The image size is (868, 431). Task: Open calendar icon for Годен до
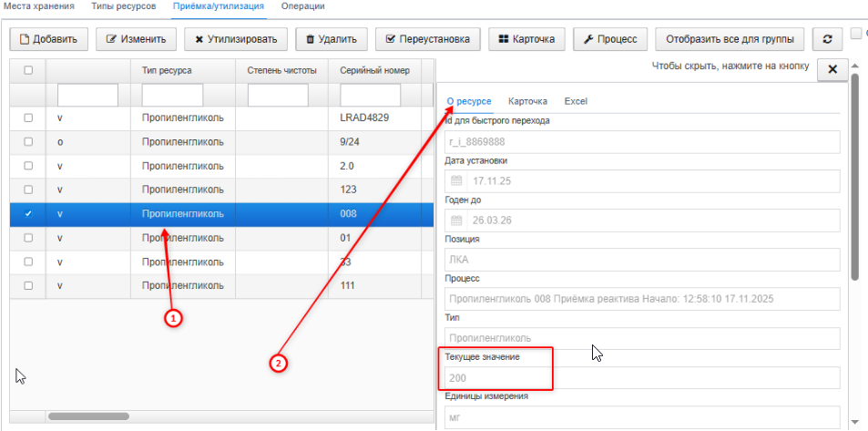tap(456, 221)
